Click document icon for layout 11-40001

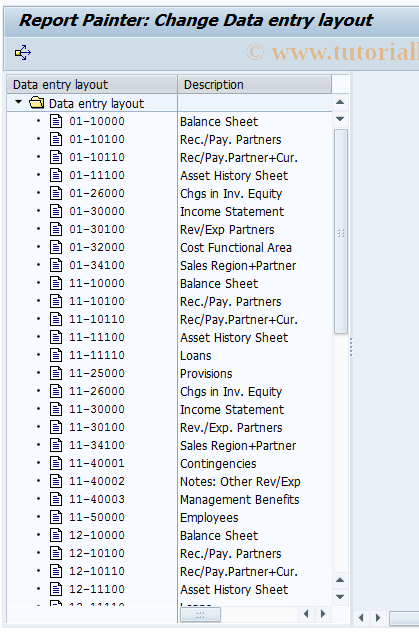click(56, 463)
